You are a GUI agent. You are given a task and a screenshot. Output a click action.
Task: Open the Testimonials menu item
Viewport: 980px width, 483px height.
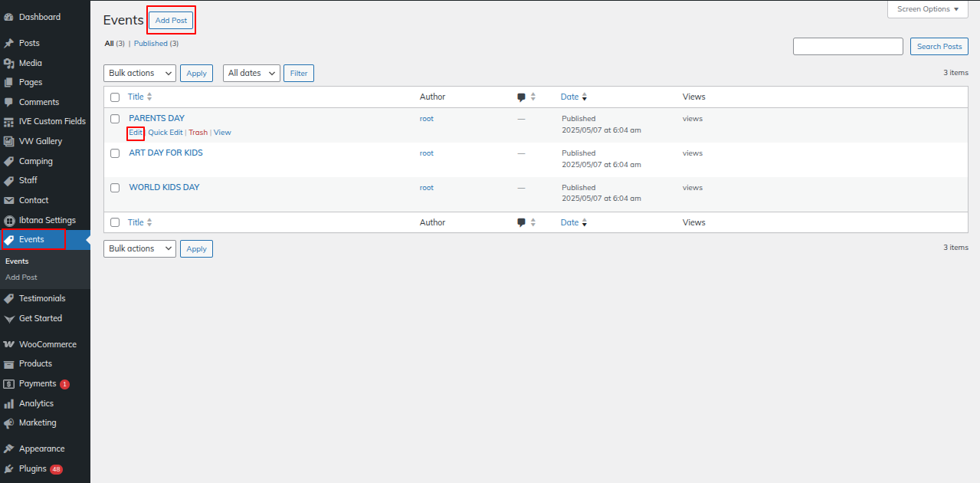coord(42,298)
